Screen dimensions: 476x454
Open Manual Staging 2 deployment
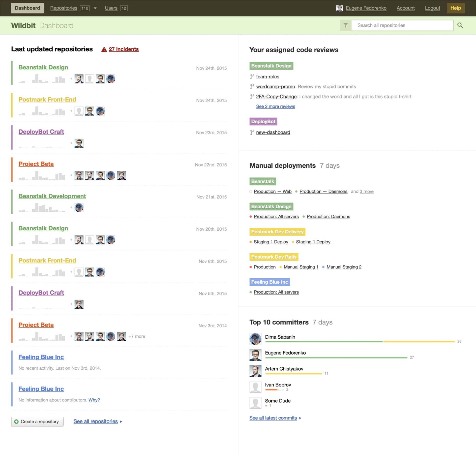(x=344, y=267)
